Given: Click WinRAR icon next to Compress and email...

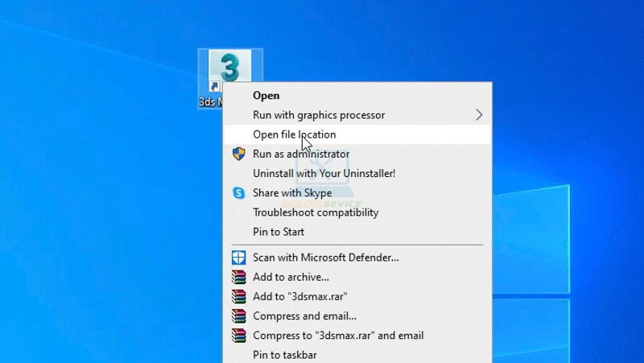Looking at the screenshot, I should [238, 316].
